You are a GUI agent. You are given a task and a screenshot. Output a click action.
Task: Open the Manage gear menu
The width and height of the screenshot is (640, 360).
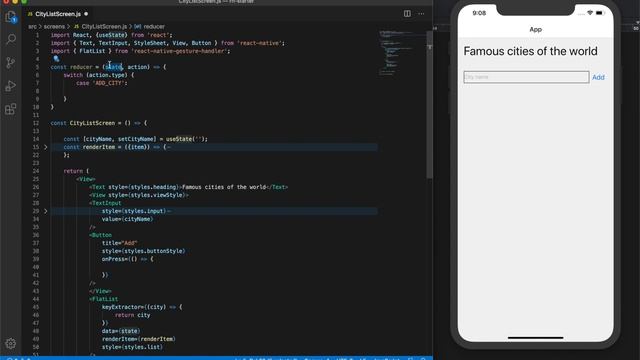click(11, 343)
